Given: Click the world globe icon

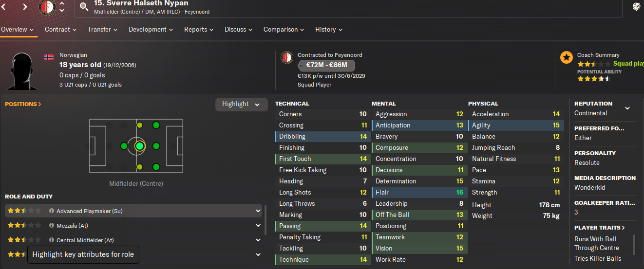Looking at the screenshot, I should [x=637, y=7].
